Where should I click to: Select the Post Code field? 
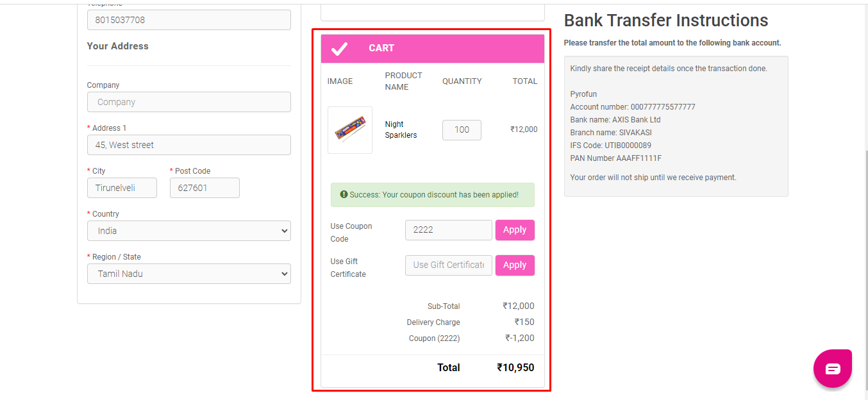point(204,188)
